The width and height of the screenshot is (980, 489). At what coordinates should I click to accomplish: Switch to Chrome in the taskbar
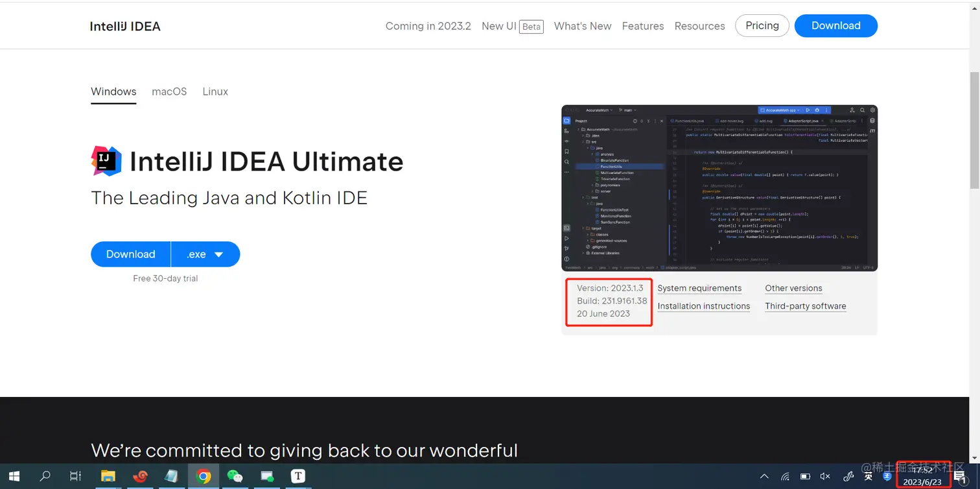(204, 477)
